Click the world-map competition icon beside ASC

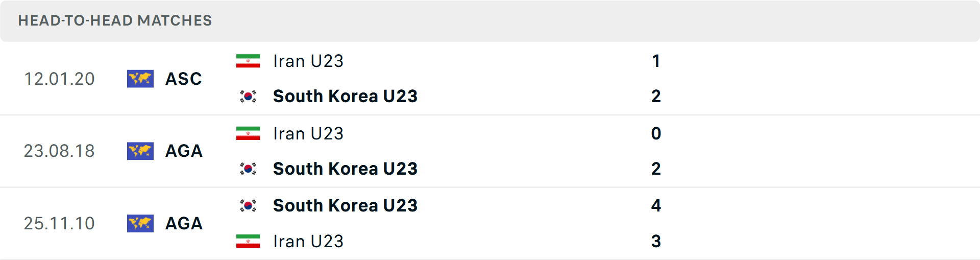coord(140,79)
